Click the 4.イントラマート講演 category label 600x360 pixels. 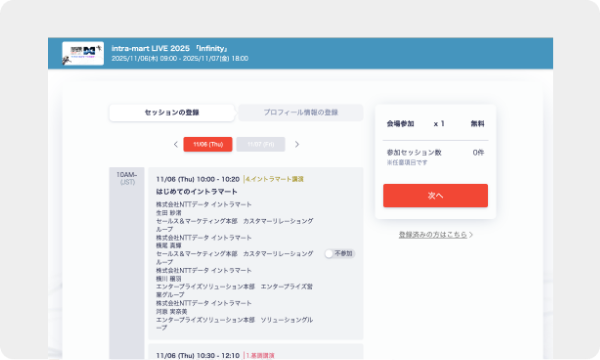tap(274, 179)
